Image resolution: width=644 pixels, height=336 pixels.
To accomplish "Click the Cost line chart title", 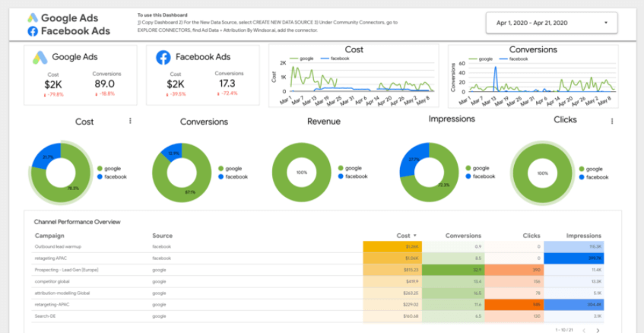I will tap(354, 49).
